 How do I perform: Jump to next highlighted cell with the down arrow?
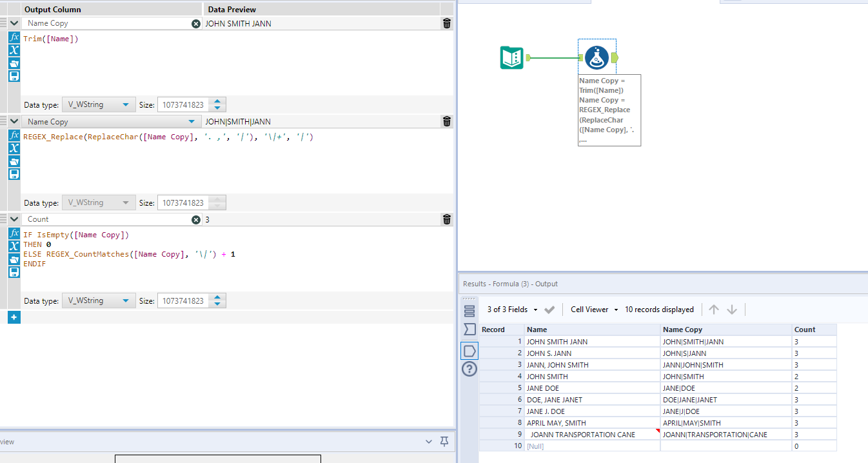click(x=732, y=309)
